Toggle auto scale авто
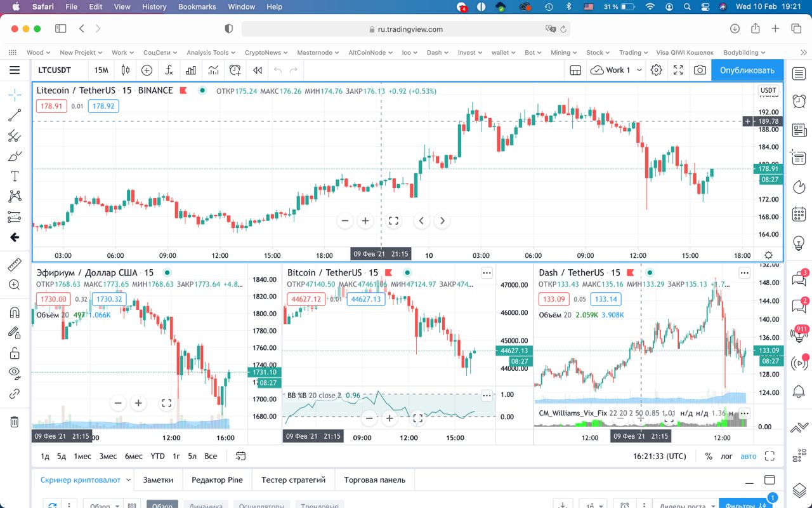 [x=749, y=456]
